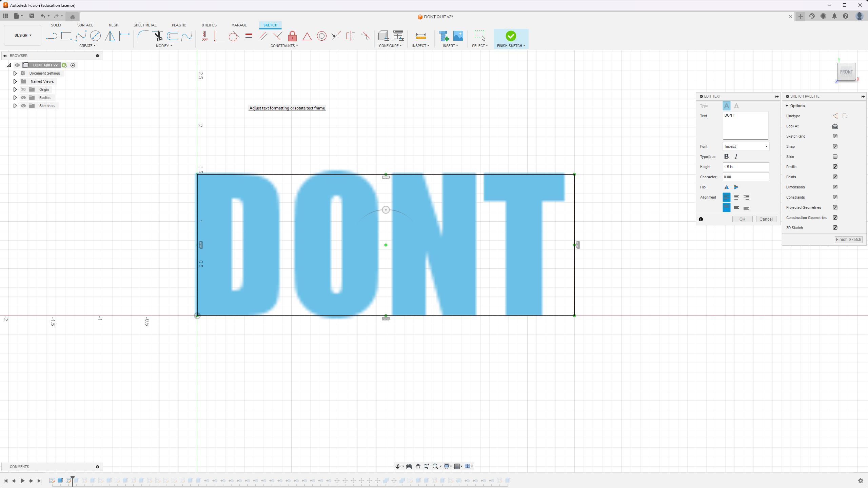Apply the Concentric constraint

tap(322, 36)
